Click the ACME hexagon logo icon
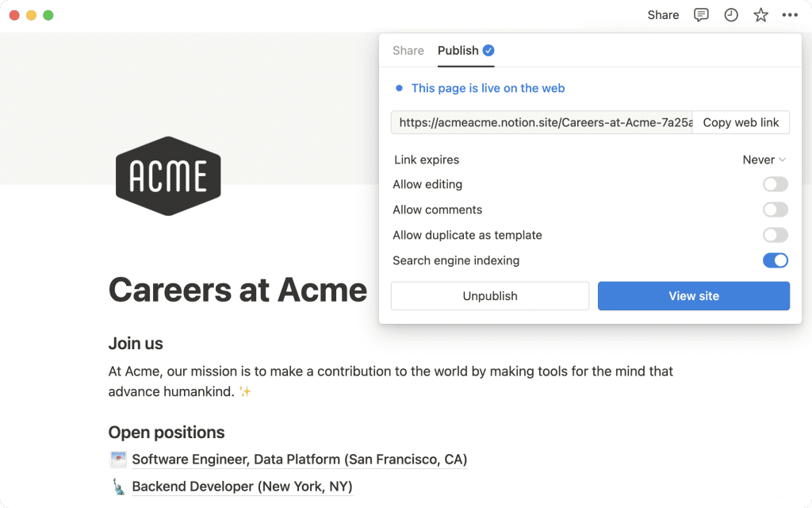812x508 pixels. 168,176
